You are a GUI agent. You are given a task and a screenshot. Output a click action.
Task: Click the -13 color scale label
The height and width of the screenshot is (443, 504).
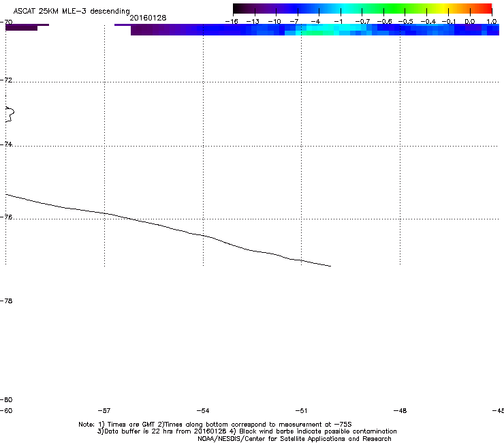253,22
